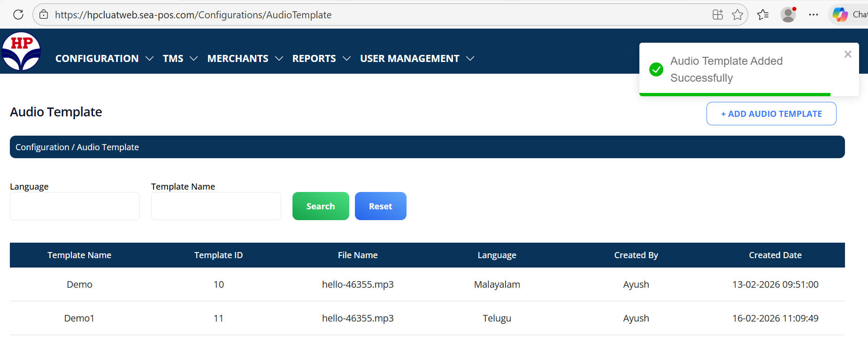Open the Merchants menu
The width and height of the screenshot is (868, 337).
point(238,59)
